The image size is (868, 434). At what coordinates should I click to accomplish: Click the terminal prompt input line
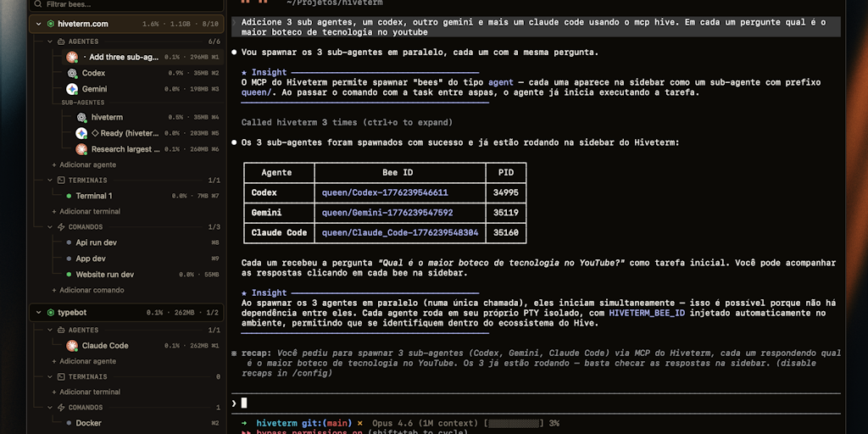536,403
